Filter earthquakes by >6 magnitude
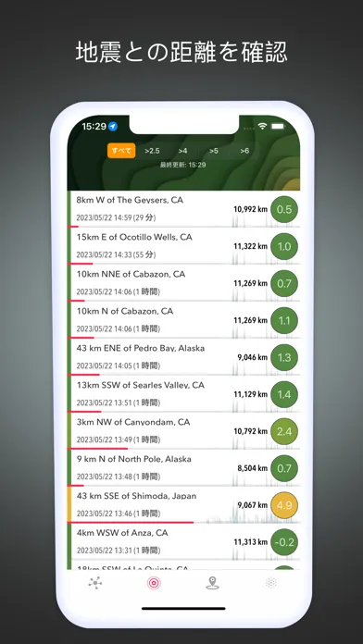 (x=244, y=151)
